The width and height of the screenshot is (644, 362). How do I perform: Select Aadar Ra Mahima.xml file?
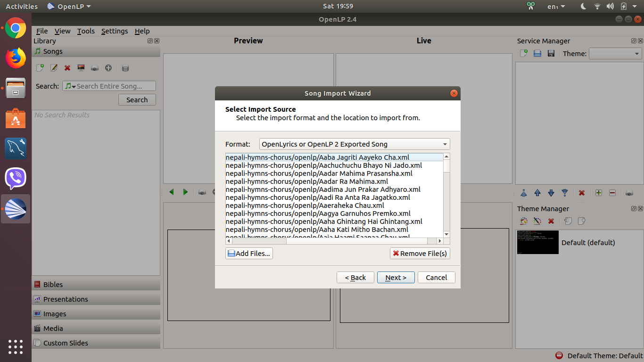point(334,181)
